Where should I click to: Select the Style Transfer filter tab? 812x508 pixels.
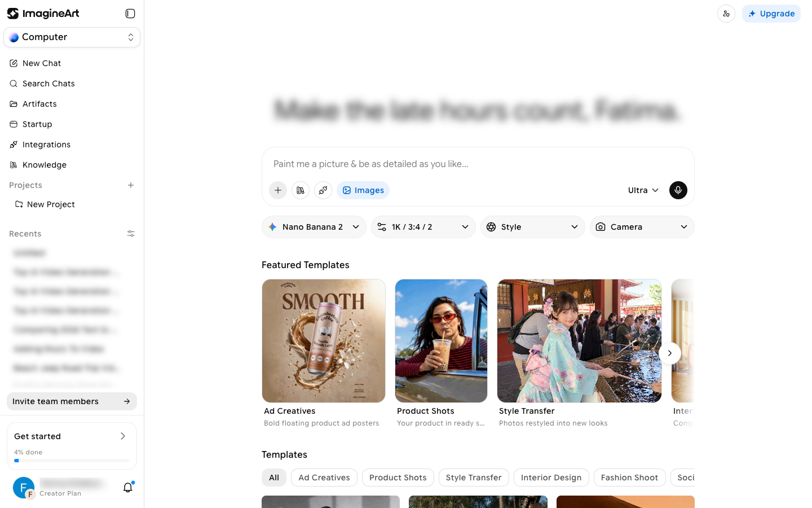tap(474, 478)
